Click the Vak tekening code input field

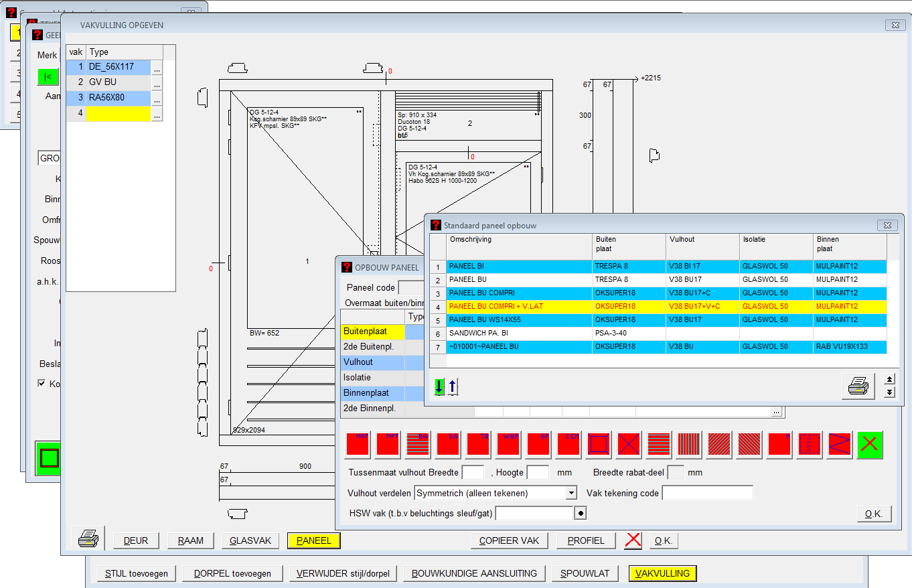click(706, 493)
